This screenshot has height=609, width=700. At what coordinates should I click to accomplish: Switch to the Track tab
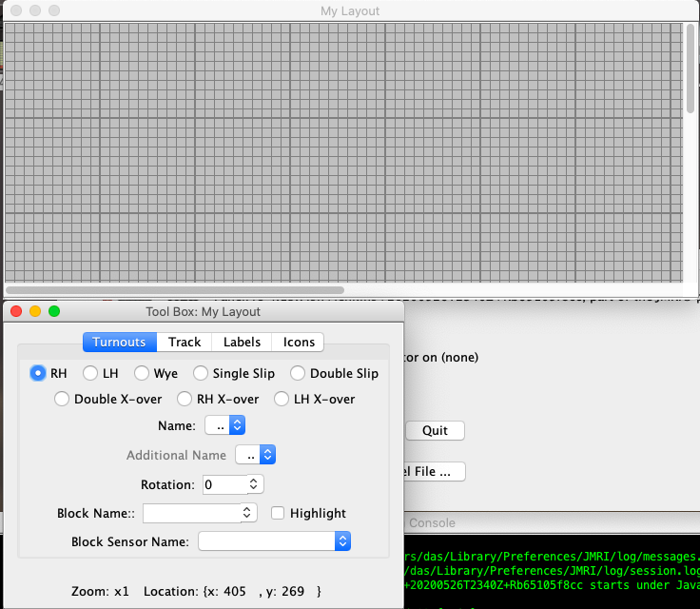click(185, 342)
